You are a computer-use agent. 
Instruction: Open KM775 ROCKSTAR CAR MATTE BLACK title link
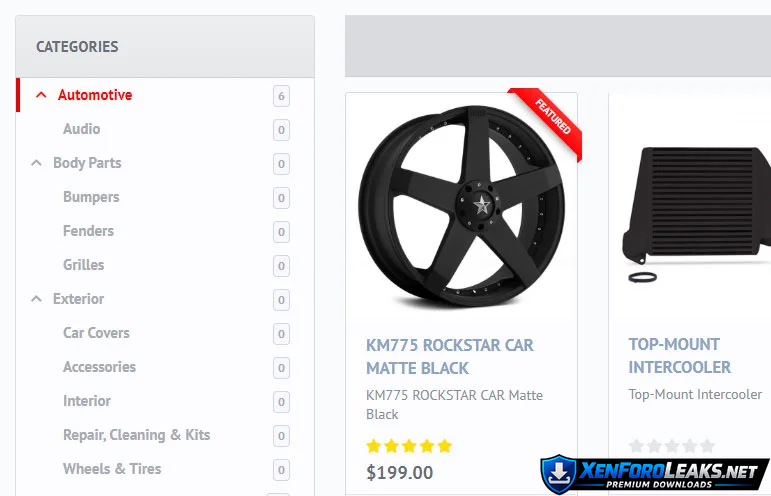click(450, 356)
